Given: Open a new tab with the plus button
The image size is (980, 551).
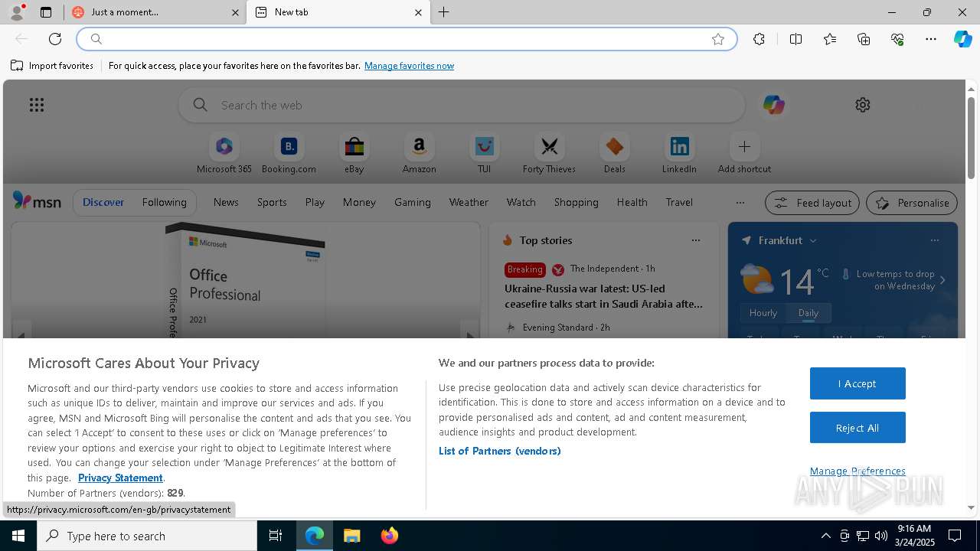Looking at the screenshot, I should click(x=444, y=12).
